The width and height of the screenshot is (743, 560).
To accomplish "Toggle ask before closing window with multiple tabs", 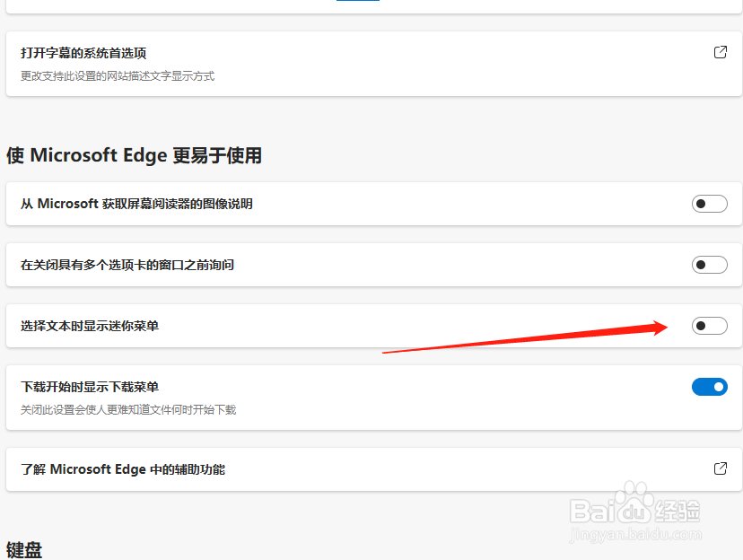I will [710, 265].
